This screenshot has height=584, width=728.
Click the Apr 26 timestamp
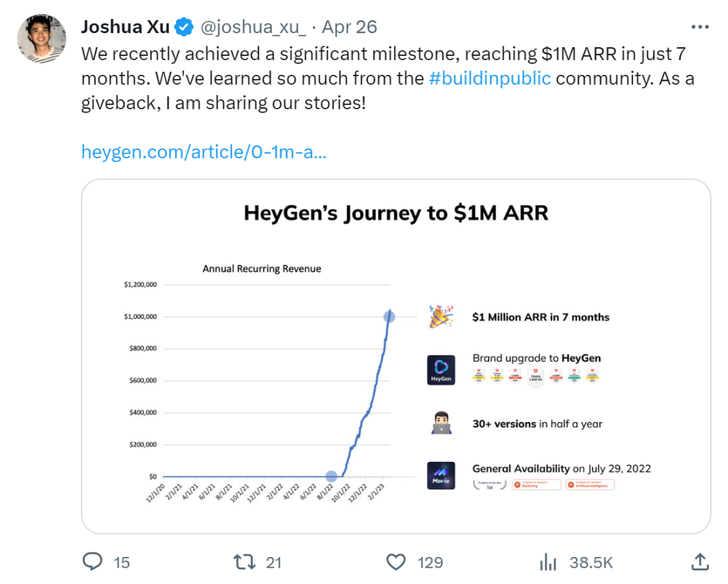[x=349, y=27]
